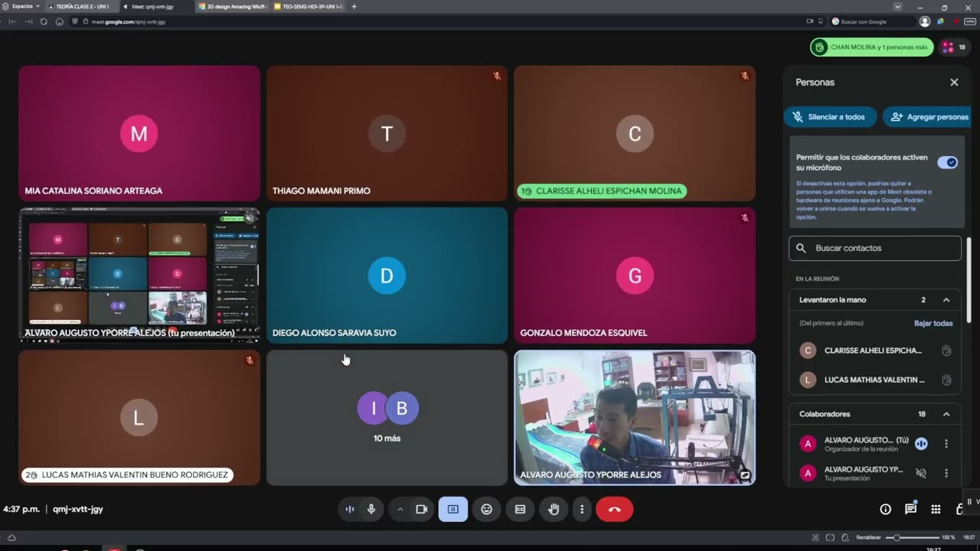980x551 pixels.
Task: Open the emoji reactions button
Action: click(x=486, y=509)
